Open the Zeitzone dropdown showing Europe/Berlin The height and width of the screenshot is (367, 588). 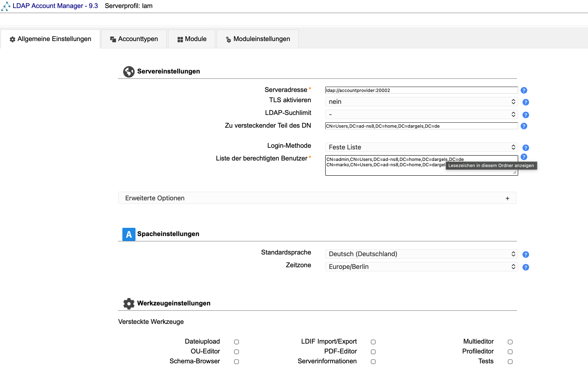[x=421, y=267]
